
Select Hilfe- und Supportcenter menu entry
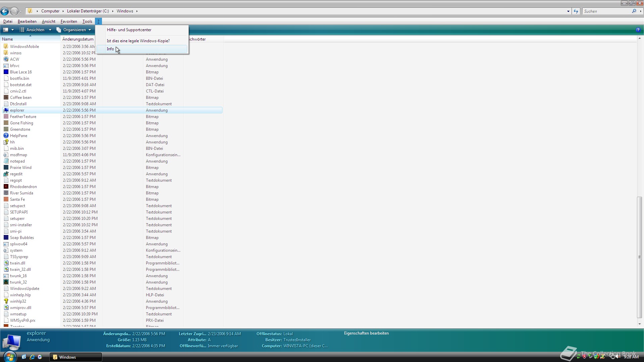pyautogui.click(x=142, y=30)
